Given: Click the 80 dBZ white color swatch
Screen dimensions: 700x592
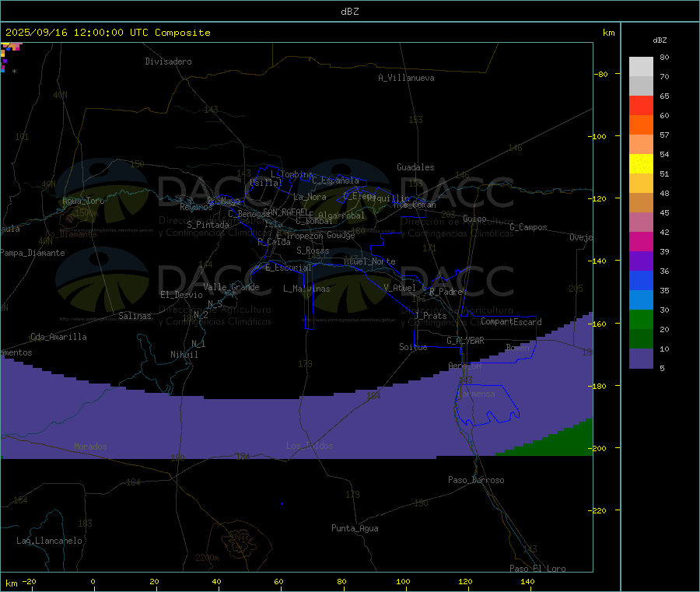Looking at the screenshot, I should point(641,67).
